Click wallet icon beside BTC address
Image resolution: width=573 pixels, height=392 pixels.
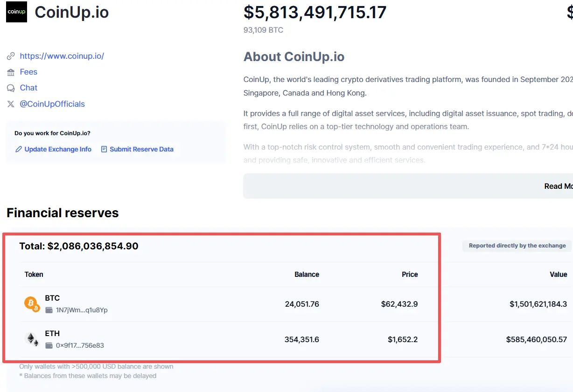click(49, 310)
